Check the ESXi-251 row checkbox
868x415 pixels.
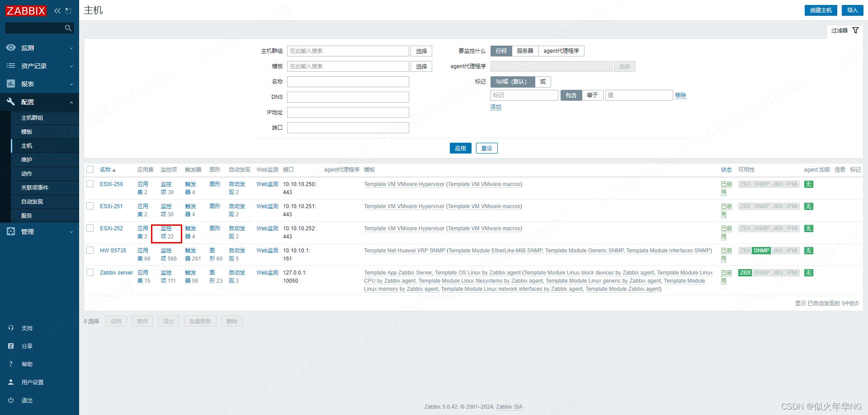pyautogui.click(x=90, y=206)
